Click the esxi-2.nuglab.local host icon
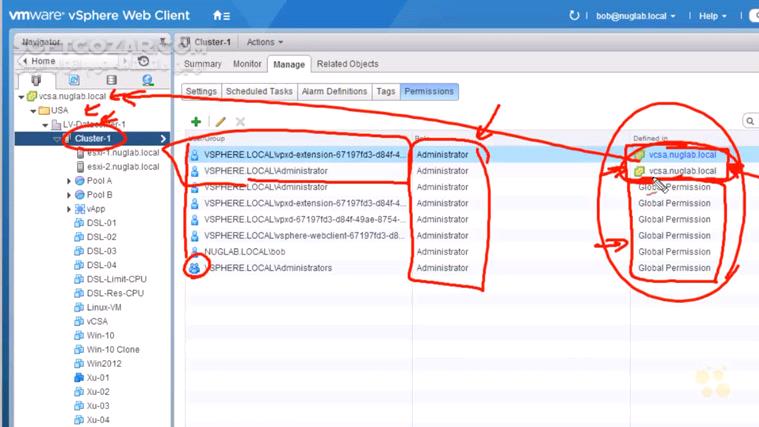The height and width of the screenshot is (427, 759). tap(80, 167)
